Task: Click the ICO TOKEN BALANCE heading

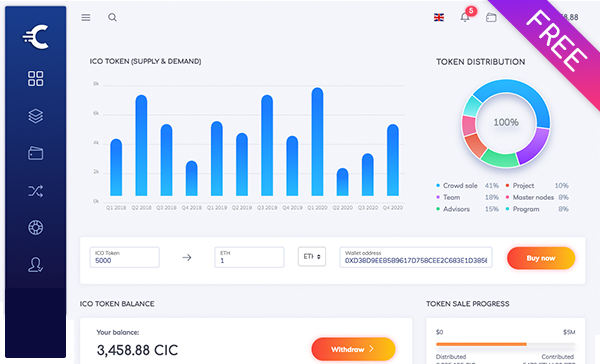Action: (117, 304)
